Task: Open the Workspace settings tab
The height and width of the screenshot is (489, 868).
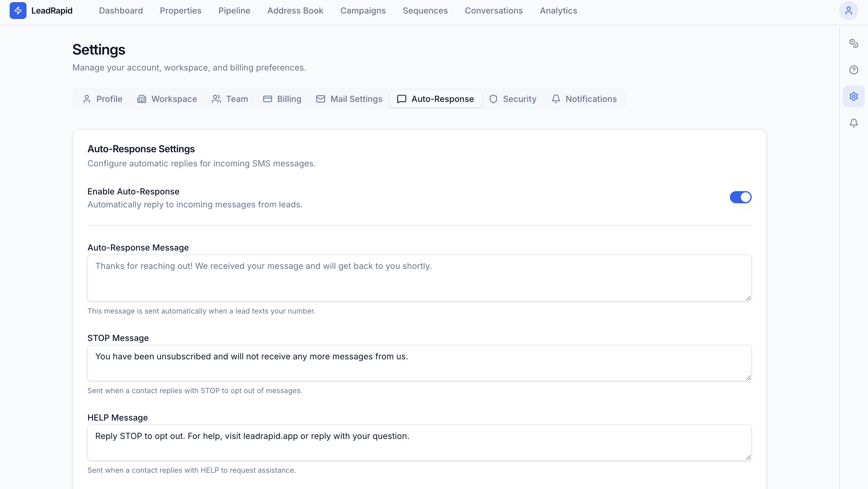Action: click(x=167, y=99)
